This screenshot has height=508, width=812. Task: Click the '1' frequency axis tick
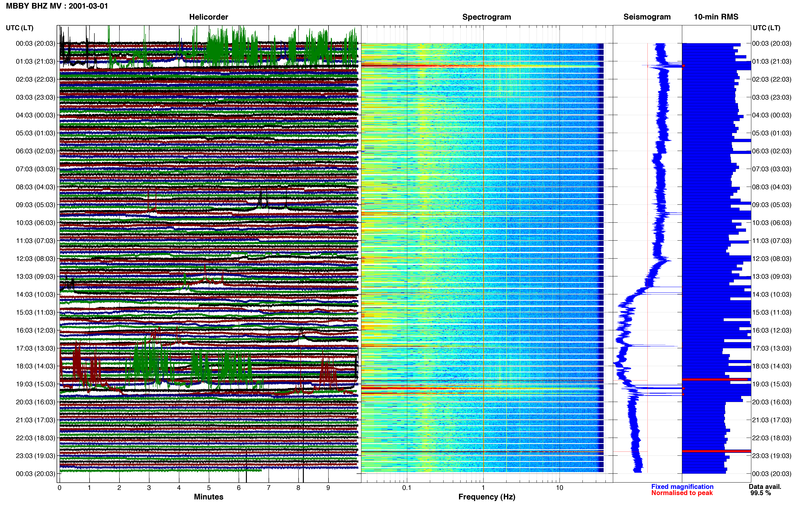pos(483,488)
